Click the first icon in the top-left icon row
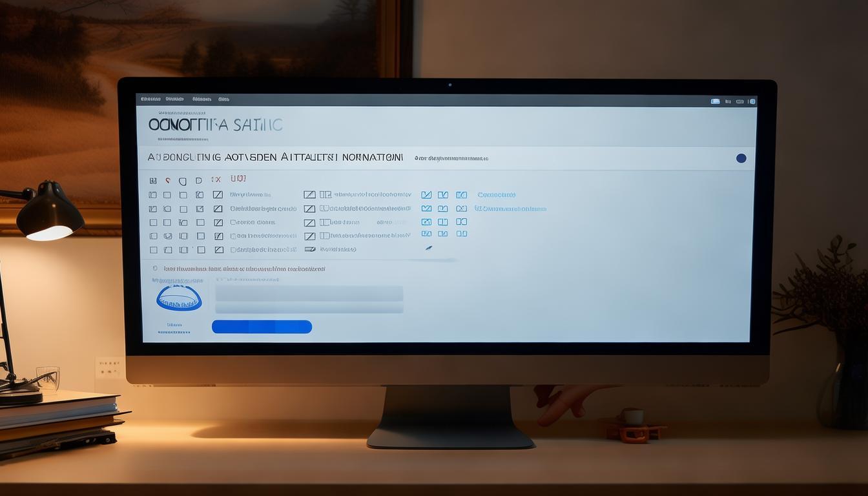Viewport: 868px width, 496px height. point(153,181)
